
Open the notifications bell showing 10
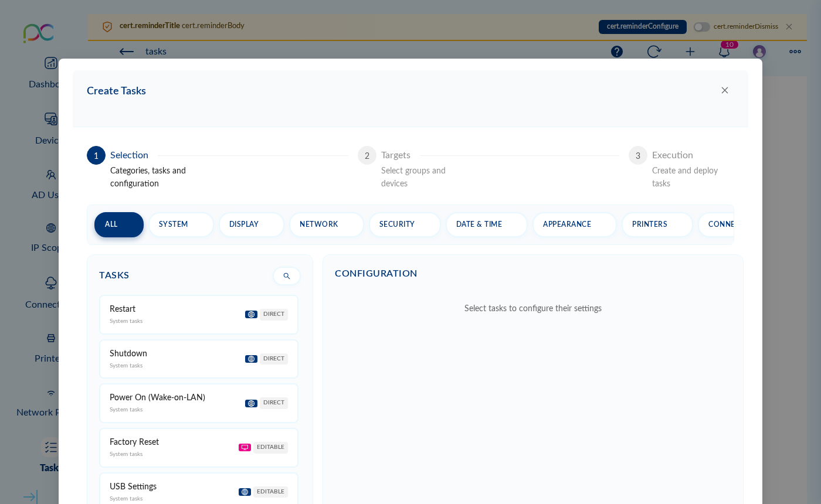pyautogui.click(x=724, y=52)
